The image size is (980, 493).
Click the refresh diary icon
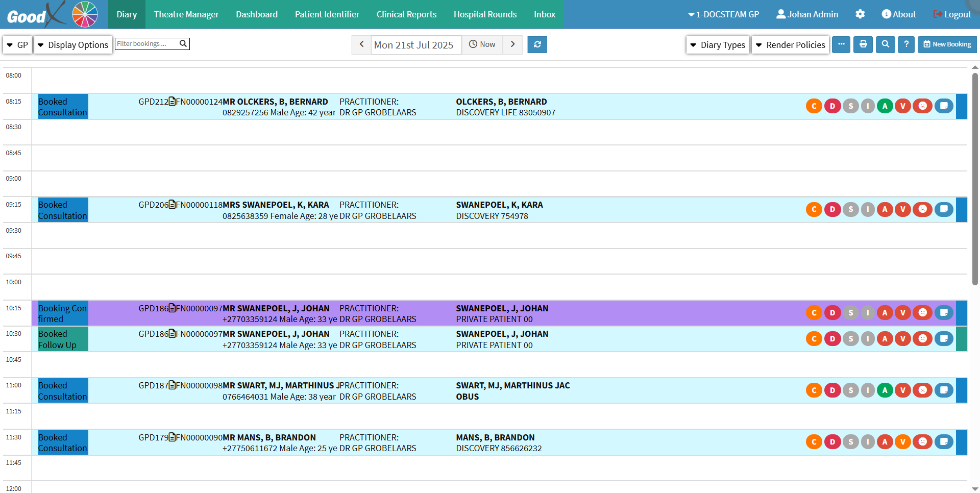pos(537,45)
